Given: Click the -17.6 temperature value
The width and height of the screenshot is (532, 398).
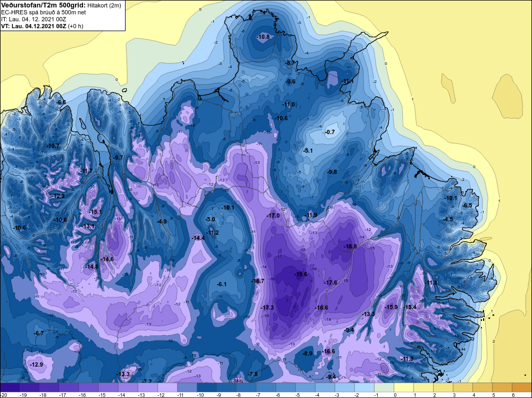Looking at the screenshot, I should click(x=331, y=283).
